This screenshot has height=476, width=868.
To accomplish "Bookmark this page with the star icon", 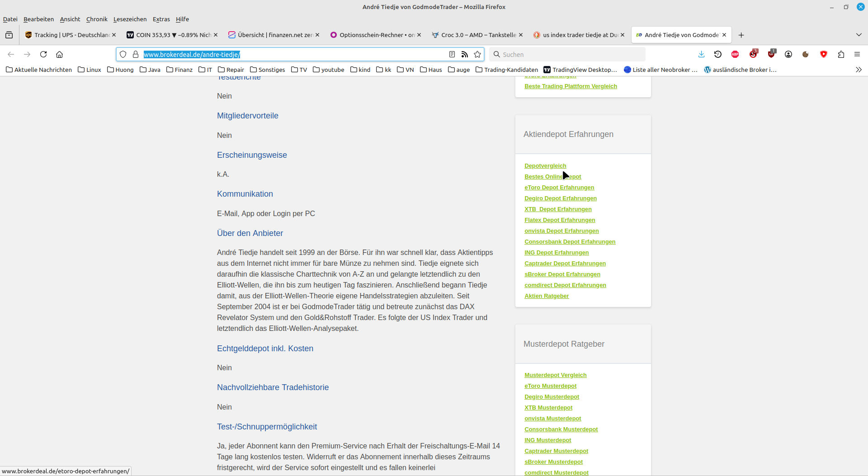I will point(477,54).
